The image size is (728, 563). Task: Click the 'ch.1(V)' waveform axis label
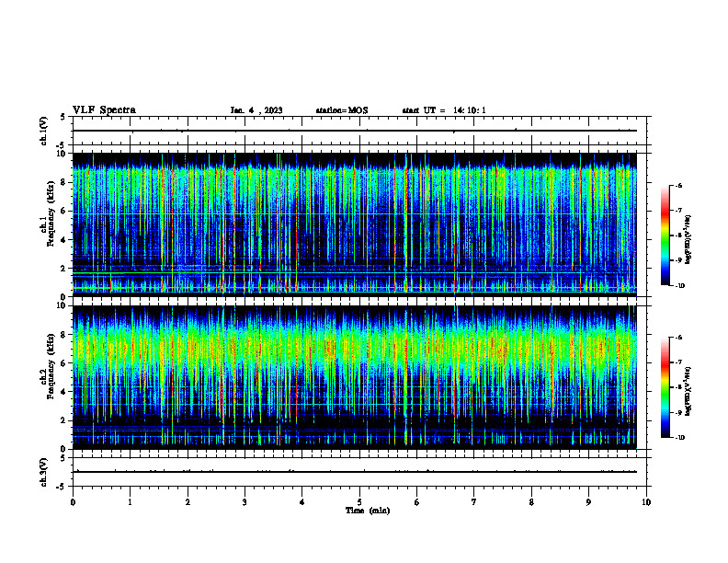tap(44, 131)
